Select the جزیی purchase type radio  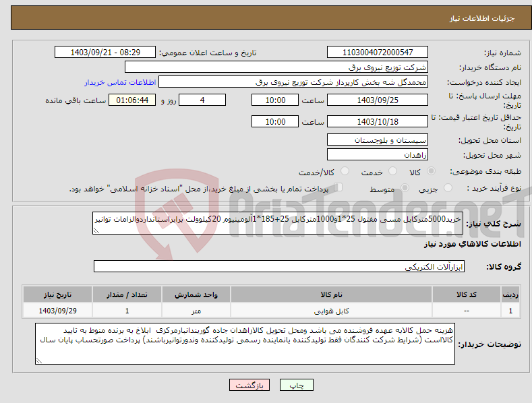click(x=448, y=187)
